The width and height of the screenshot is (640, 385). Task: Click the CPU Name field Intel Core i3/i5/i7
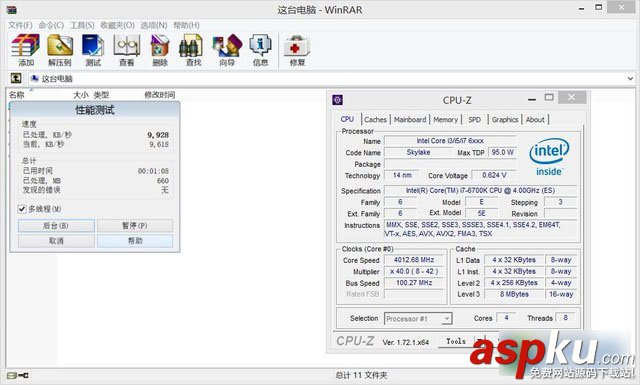click(450, 141)
